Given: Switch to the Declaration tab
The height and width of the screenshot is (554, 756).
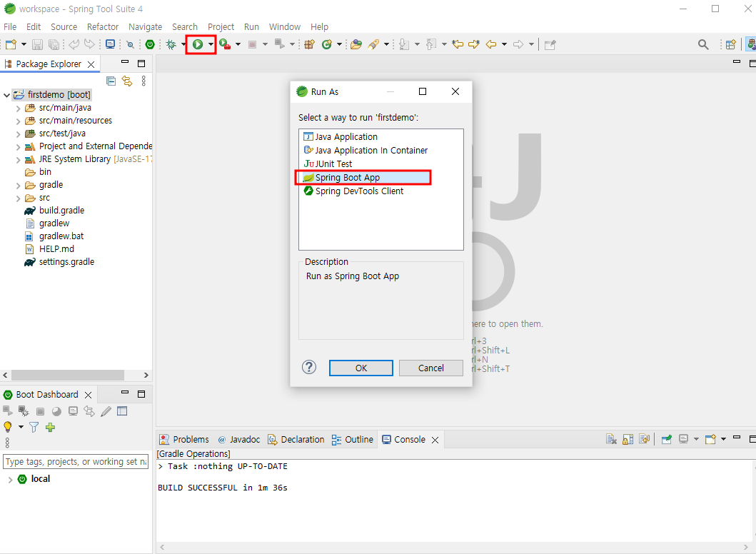Looking at the screenshot, I should (296, 439).
